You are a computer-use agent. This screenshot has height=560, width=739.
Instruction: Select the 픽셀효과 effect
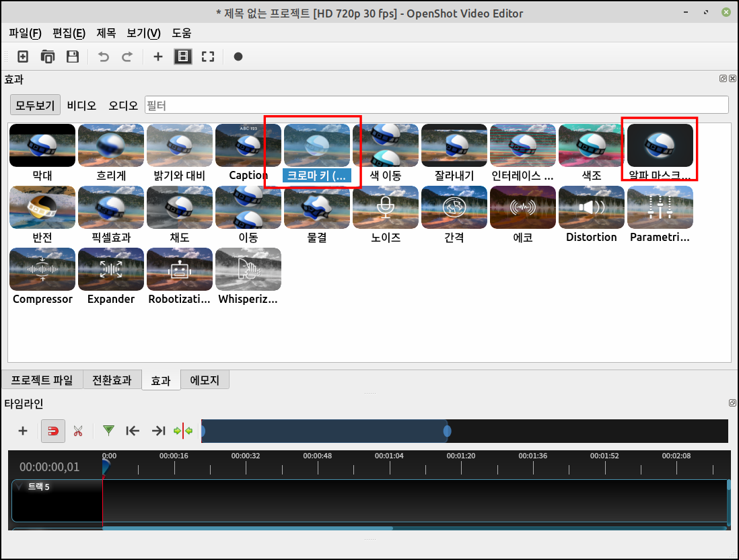click(x=111, y=215)
